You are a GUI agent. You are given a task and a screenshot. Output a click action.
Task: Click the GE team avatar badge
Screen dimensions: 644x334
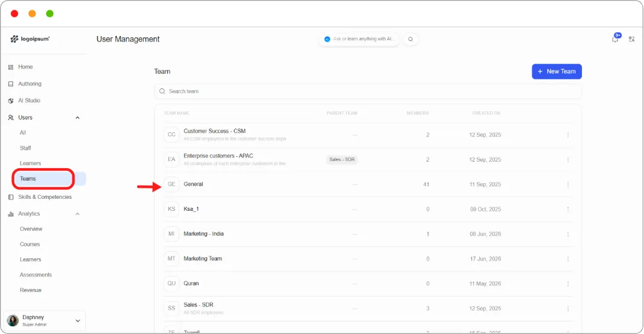pyautogui.click(x=171, y=184)
